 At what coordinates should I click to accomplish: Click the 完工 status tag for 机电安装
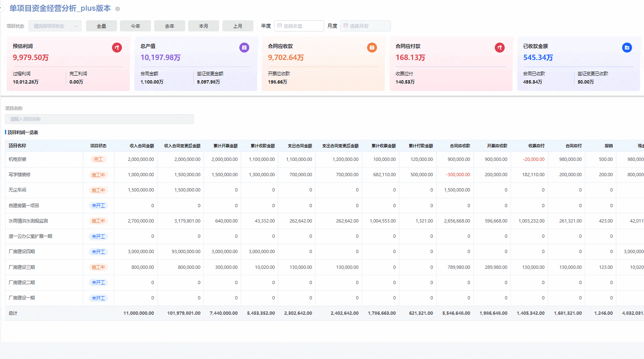[98, 159]
